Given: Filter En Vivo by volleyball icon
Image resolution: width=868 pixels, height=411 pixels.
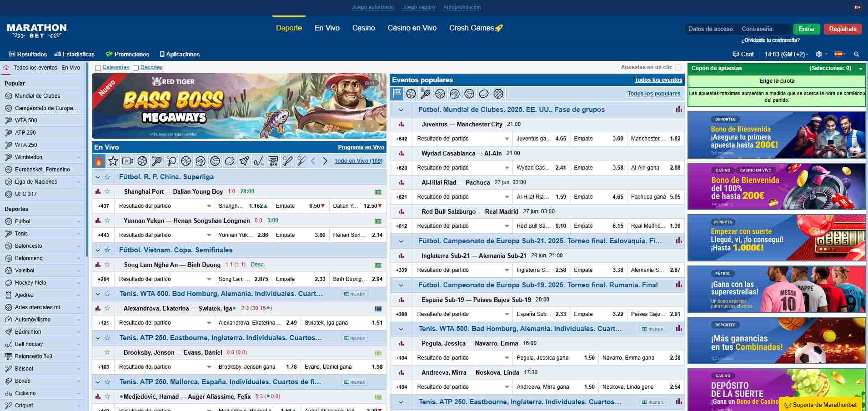Looking at the screenshot, I should tap(215, 161).
